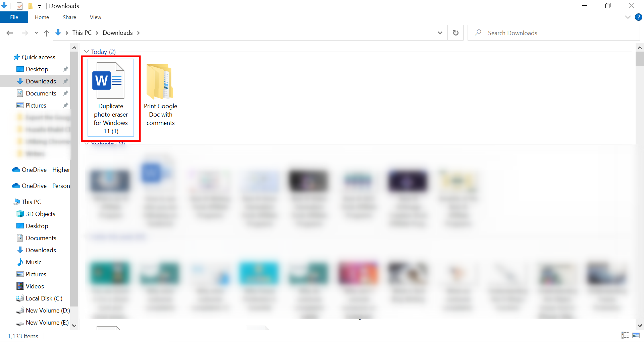Viewport: 644px width, 342px height.
Task: Switch to Large icons view in status bar
Action: (636, 335)
